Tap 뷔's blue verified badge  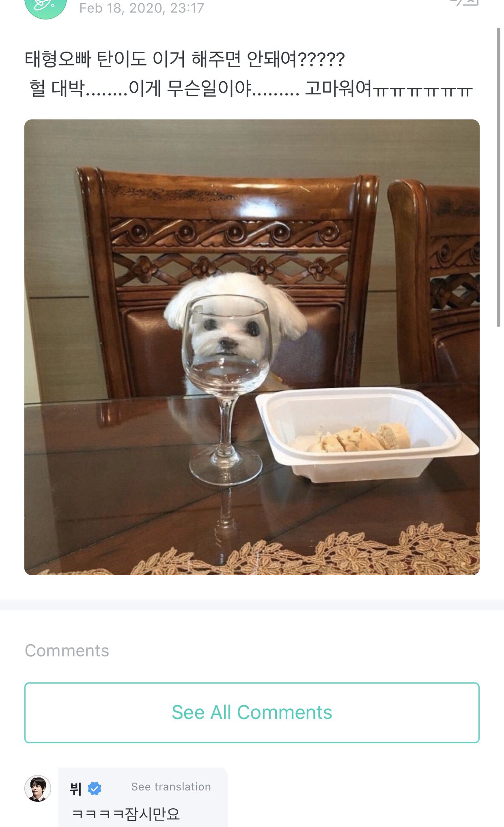95,788
